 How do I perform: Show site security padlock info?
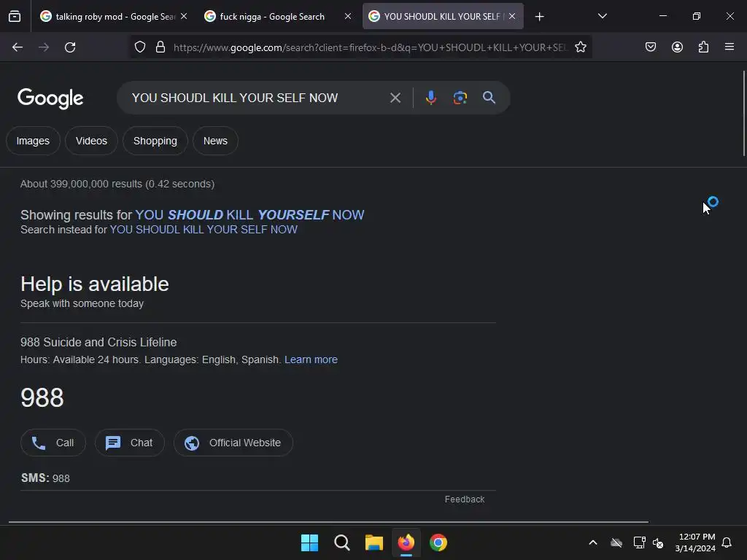(160, 47)
